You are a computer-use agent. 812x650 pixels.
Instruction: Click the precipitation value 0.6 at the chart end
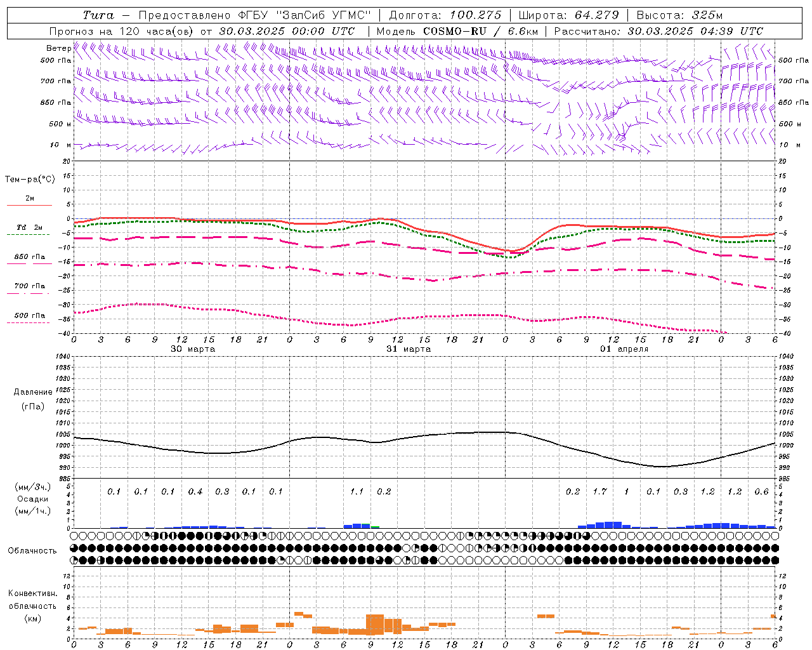(x=761, y=491)
